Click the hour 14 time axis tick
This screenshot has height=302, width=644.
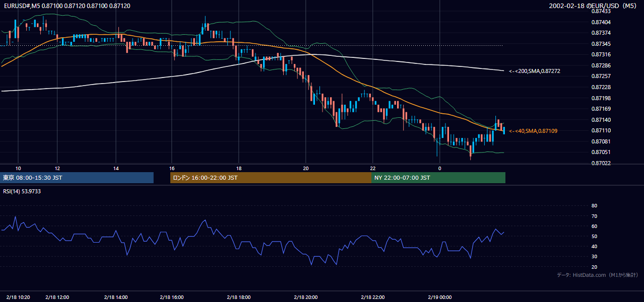point(116,168)
